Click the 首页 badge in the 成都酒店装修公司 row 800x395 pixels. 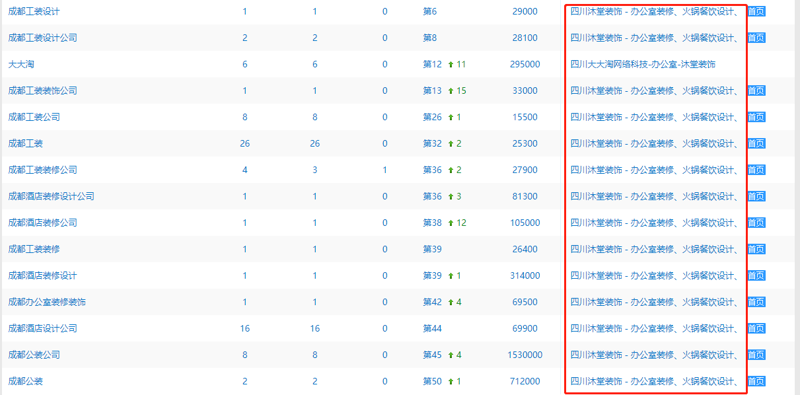coord(757,223)
